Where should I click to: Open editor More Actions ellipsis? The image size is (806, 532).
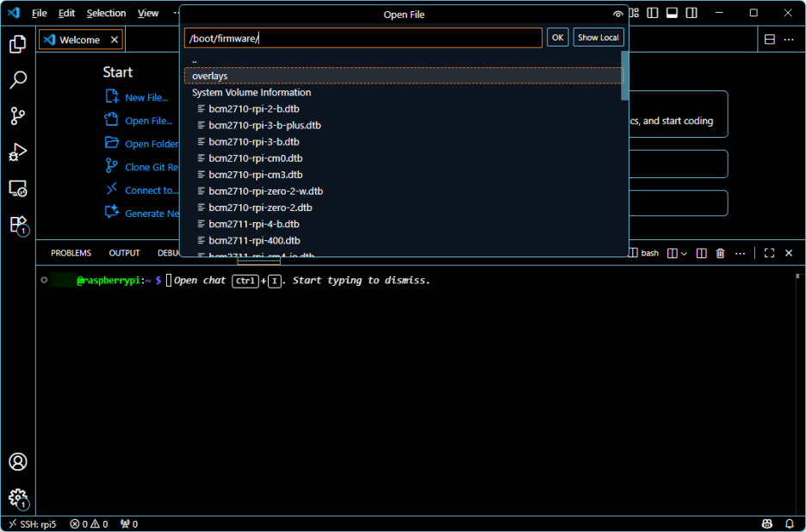(x=789, y=40)
